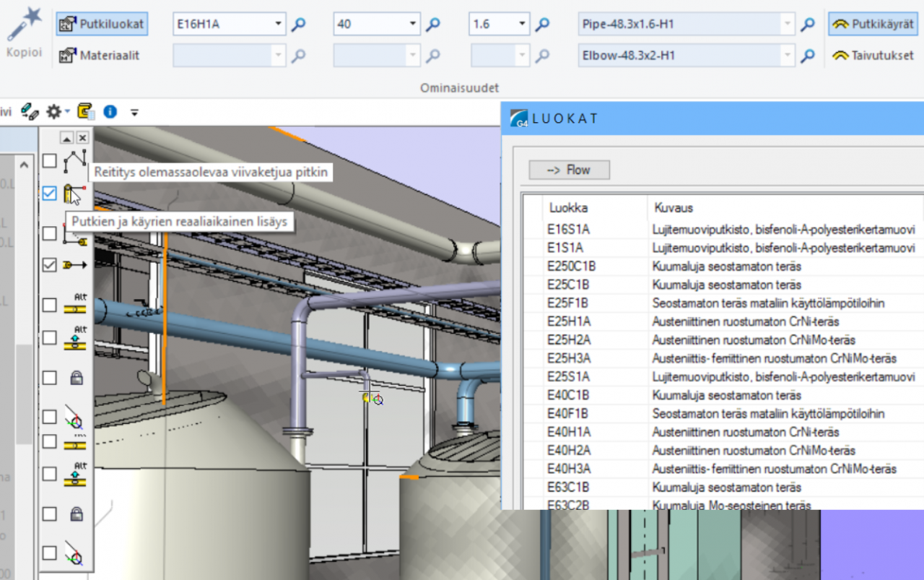Click the blue info icon in the toolbar

pyautogui.click(x=109, y=112)
